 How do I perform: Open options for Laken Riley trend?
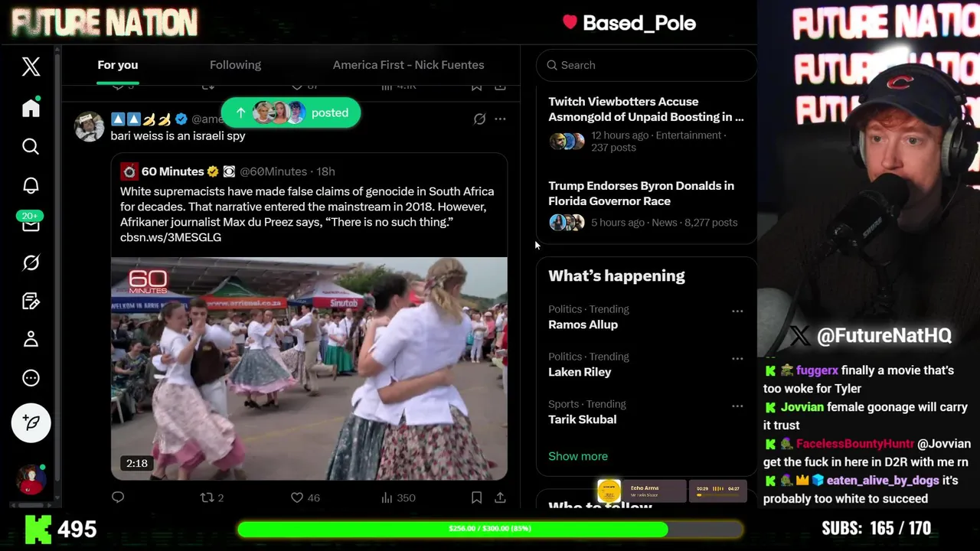(737, 358)
